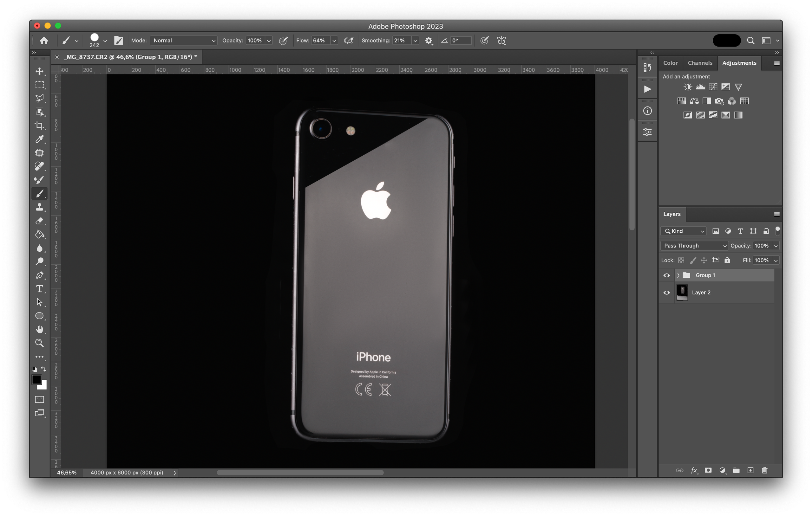Open the brush Mode dropdown

(x=183, y=41)
